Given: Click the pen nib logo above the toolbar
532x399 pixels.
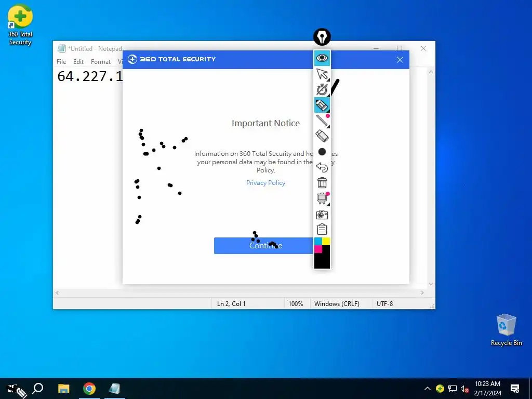Looking at the screenshot, I should 322,37.
